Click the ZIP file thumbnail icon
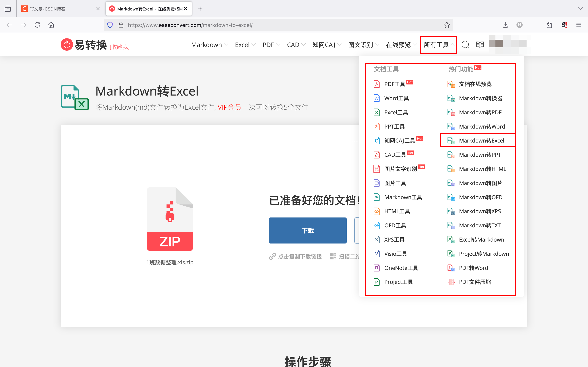The height and width of the screenshot is (367, 588). coord(170,219)
